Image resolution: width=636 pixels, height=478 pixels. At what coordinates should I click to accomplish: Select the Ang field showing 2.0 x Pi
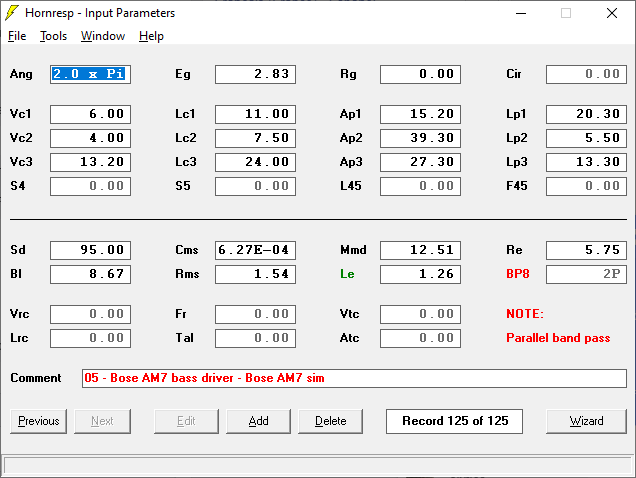(x=90, y=74)
